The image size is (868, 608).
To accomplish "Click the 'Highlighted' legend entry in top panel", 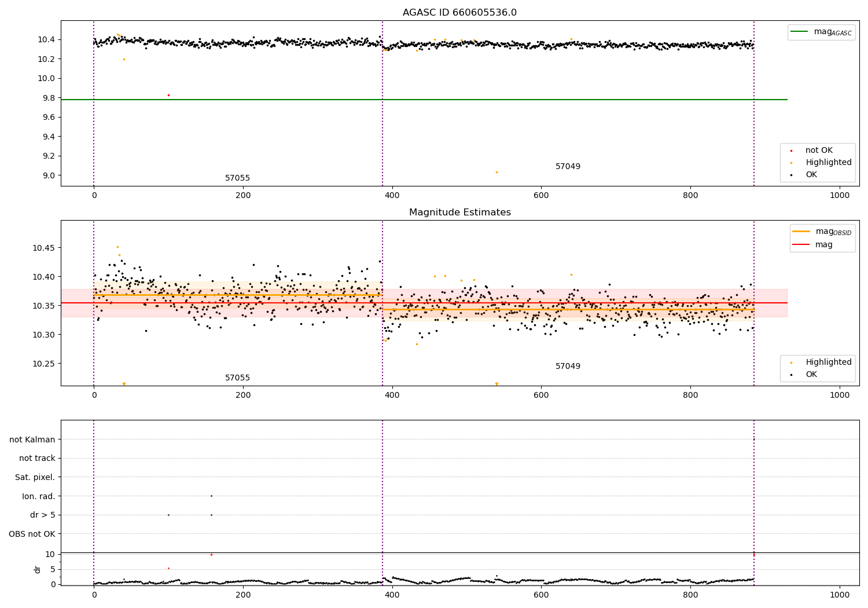I will (x=821, y=163).
